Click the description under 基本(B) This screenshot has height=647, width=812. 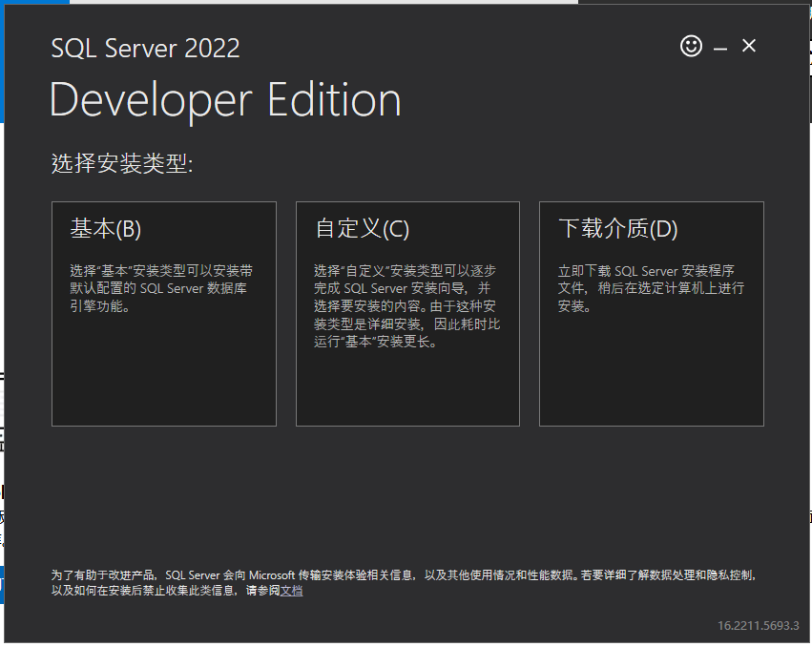click(161, 288)
